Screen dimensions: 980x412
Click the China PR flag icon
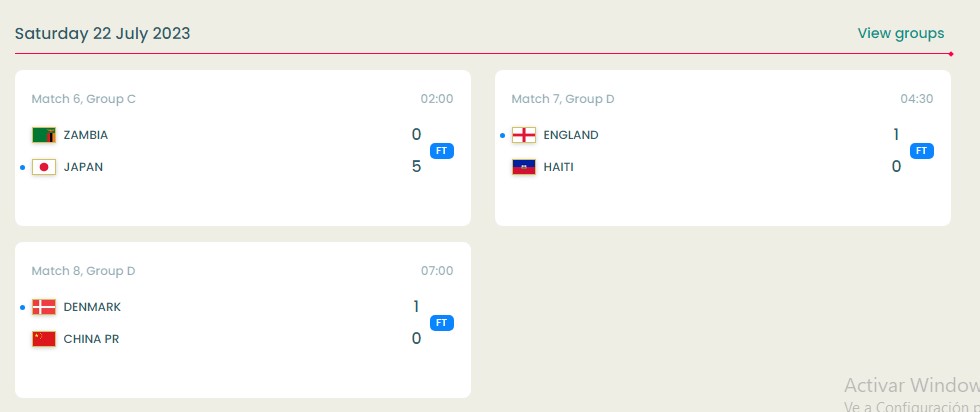(x=44, y=339)
